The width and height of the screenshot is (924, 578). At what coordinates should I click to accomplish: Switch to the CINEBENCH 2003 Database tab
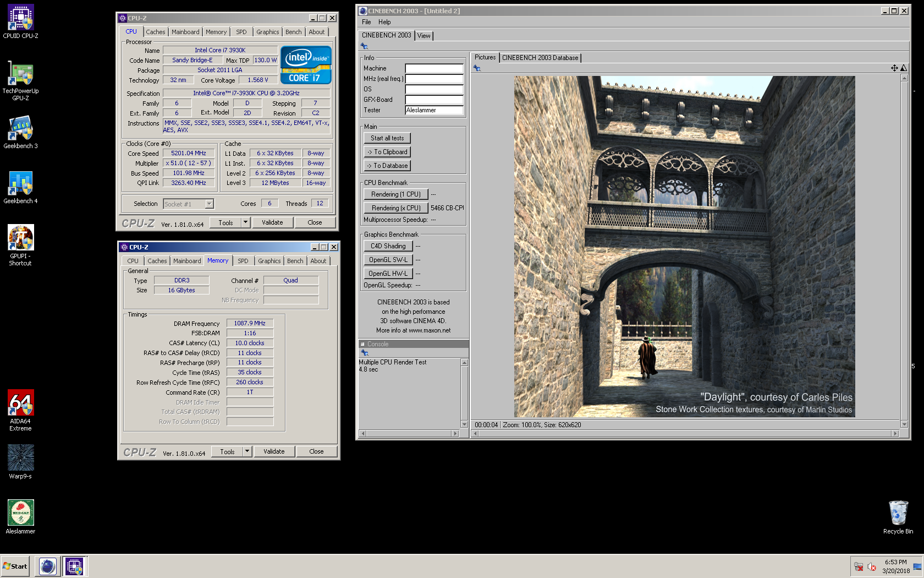tap(540, 58)
